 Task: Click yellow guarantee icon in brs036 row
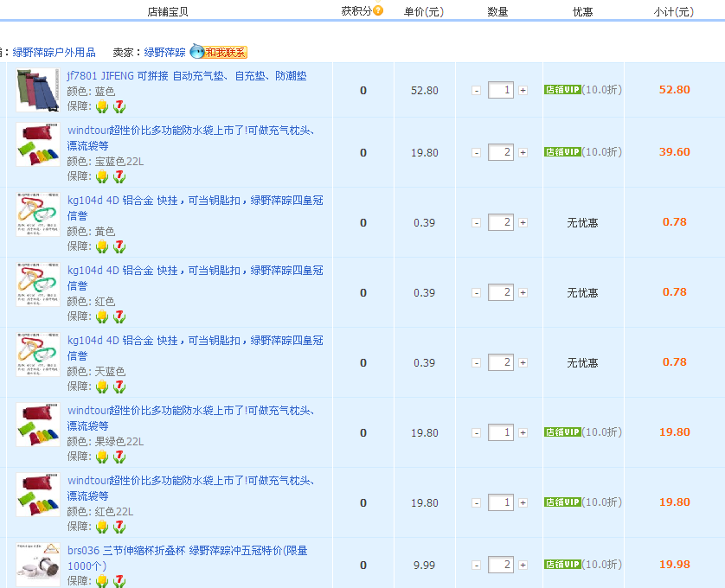[102, 581]
